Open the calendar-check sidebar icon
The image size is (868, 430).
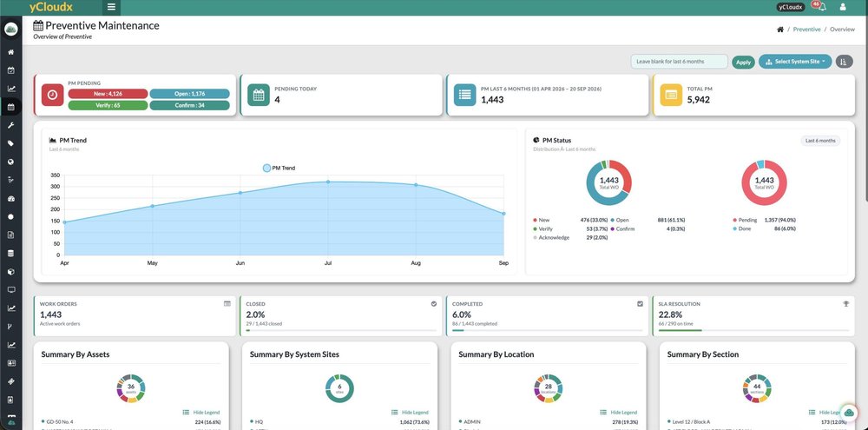tap(10, 70)
